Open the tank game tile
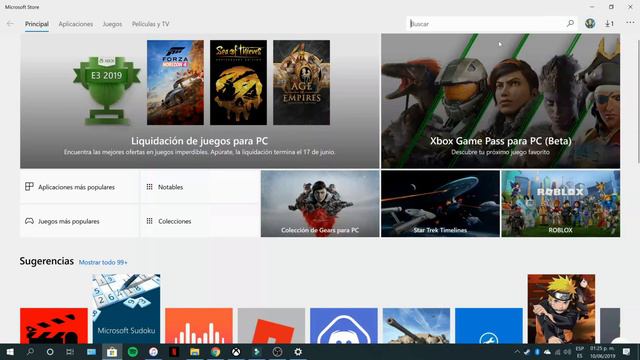The image size is (640, 360). coord(416,326)
